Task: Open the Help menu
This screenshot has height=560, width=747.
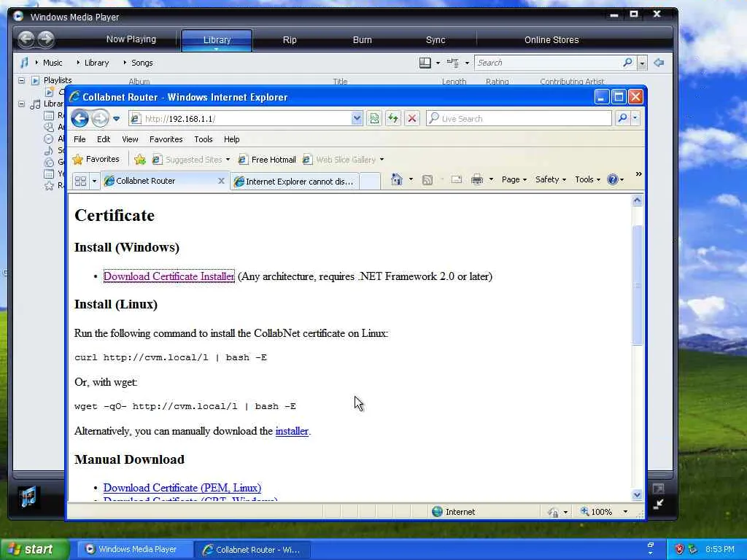Action: (231, 139)
